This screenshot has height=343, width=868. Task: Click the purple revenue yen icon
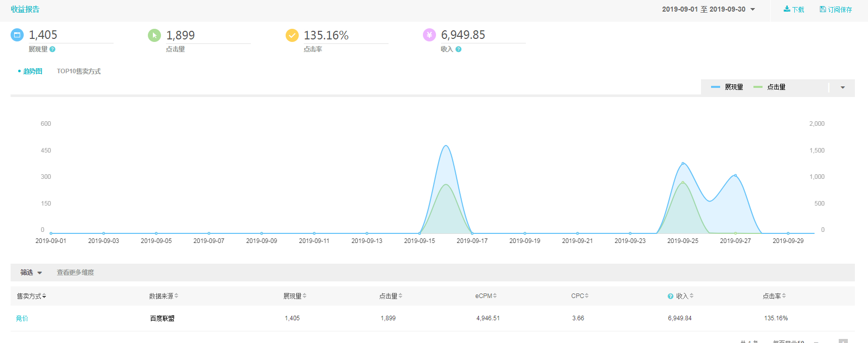tap(429, 35)
